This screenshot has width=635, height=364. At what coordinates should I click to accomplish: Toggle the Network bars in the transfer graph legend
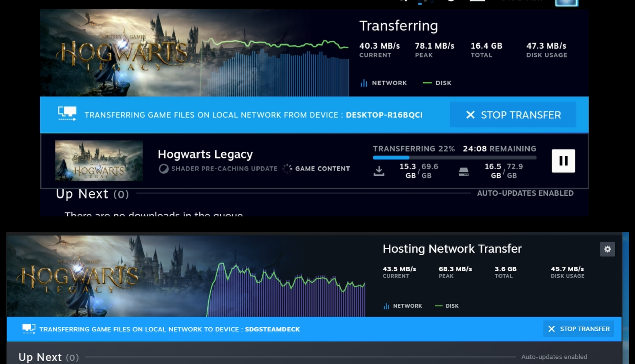pos(364,83)
